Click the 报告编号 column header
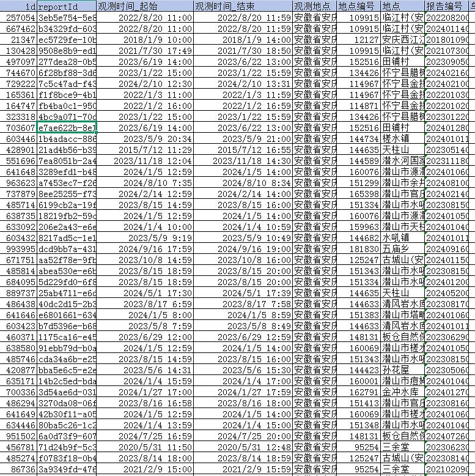 coord(447,6)
